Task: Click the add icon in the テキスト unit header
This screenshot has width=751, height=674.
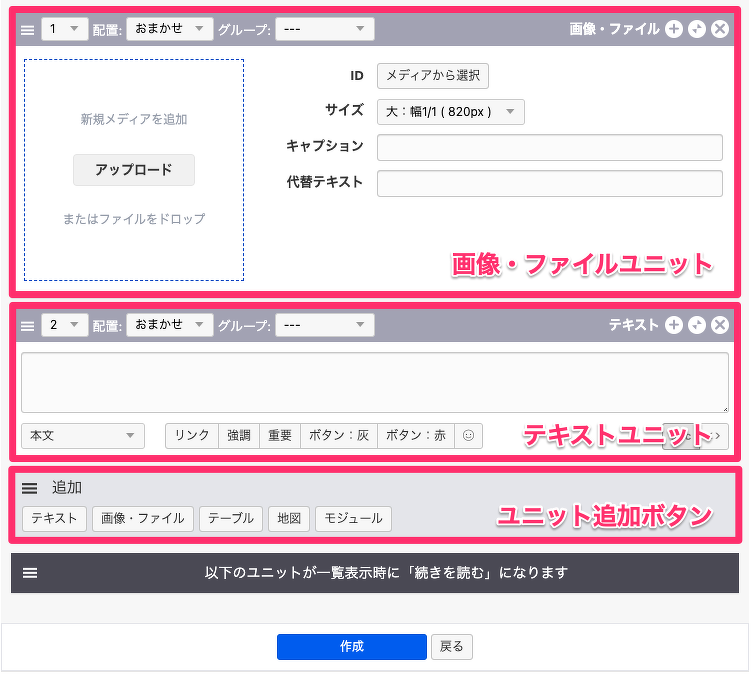Action: click(x=674, y=325)
